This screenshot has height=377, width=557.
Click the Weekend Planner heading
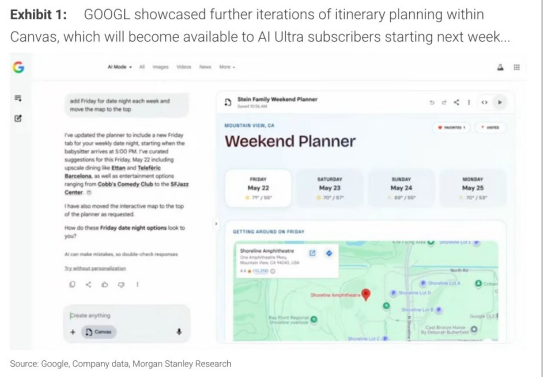290,141
